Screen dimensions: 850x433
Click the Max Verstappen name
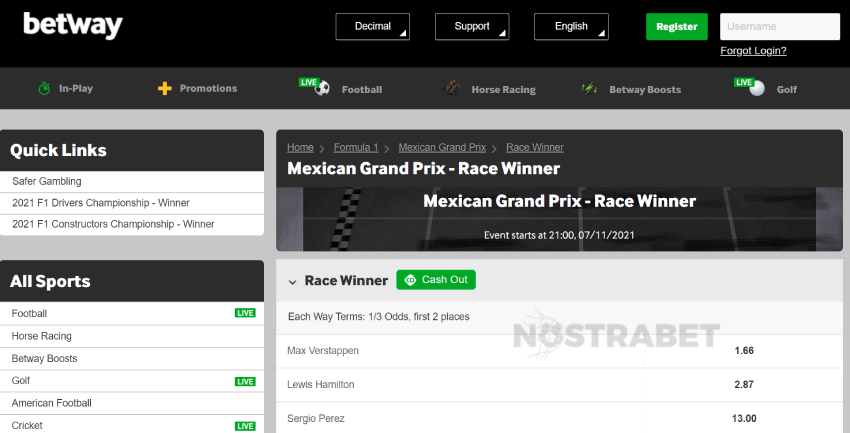tap(323, 351)
